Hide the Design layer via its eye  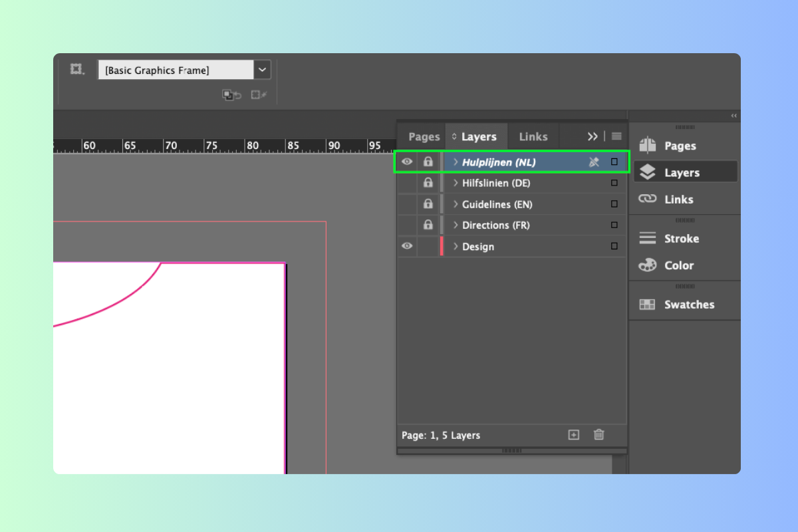tap(407, 246)
